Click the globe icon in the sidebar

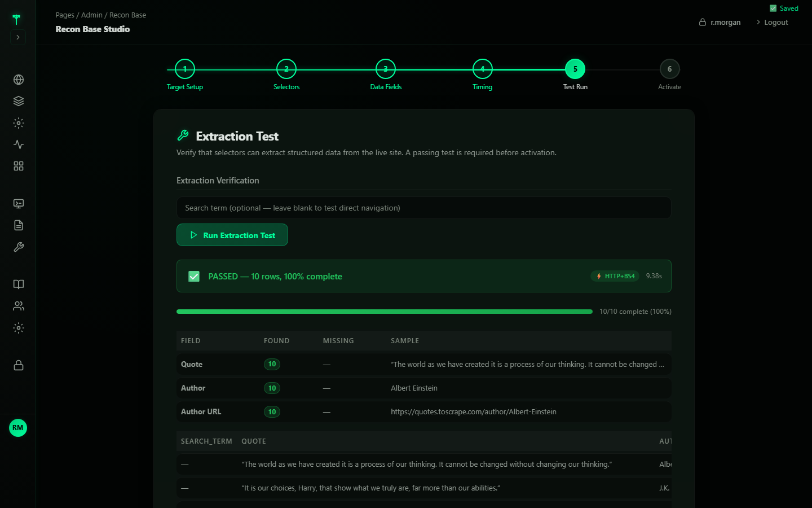[19, 80]
